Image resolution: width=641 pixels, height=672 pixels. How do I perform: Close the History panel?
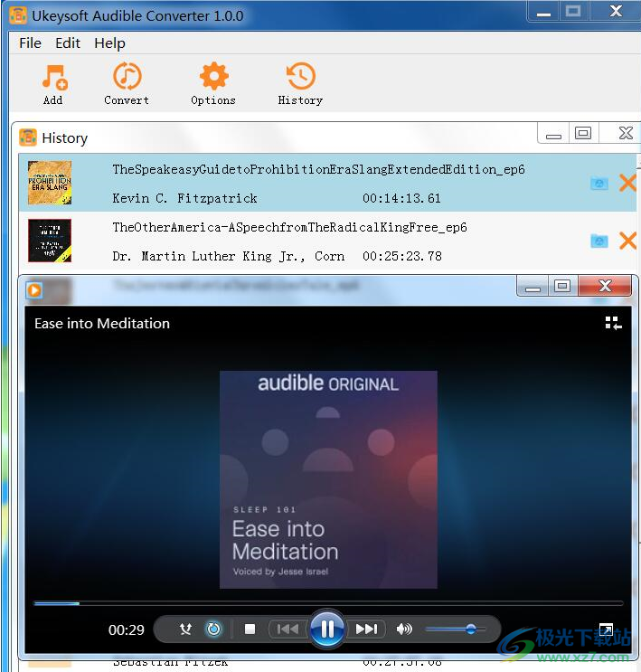(626, 133)
